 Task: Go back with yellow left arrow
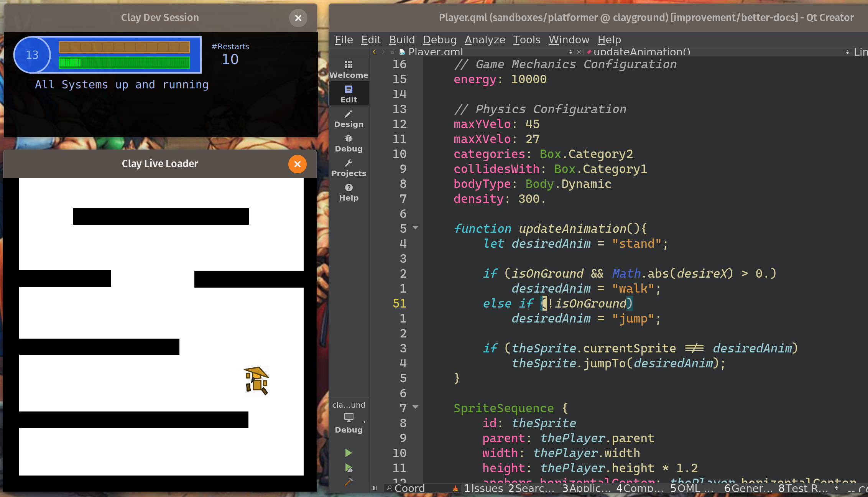(x=375, y=52)
